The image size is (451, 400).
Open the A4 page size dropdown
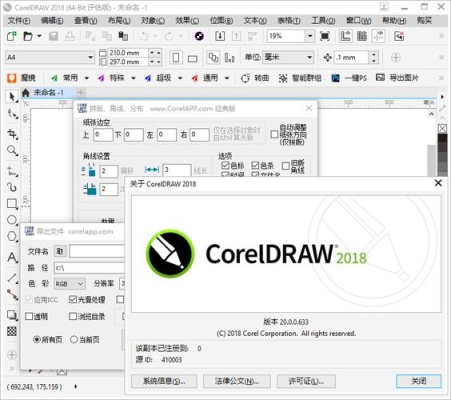[90, 57]
